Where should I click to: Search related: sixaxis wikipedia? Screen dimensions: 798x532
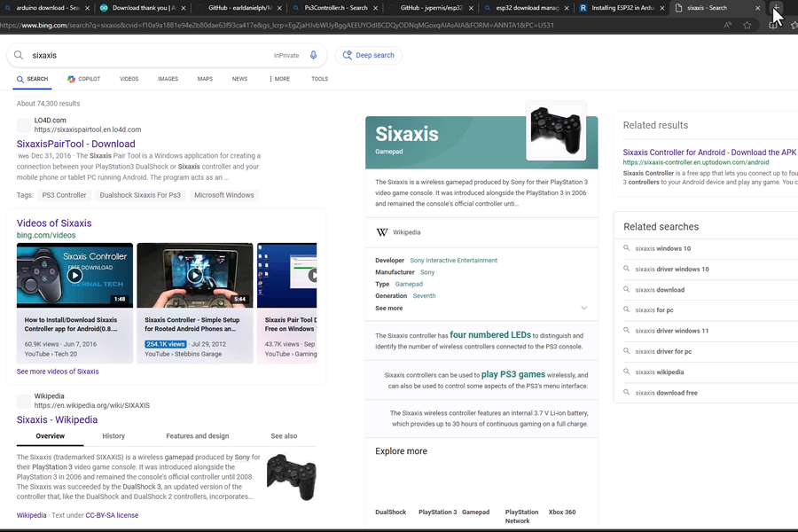point(659,372)
